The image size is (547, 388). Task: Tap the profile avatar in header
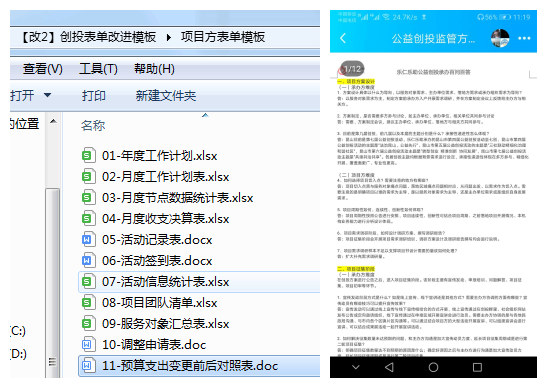500,38
